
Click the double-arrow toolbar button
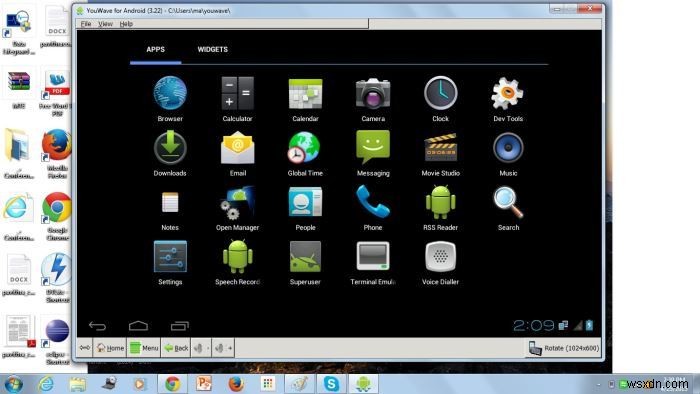85,348
